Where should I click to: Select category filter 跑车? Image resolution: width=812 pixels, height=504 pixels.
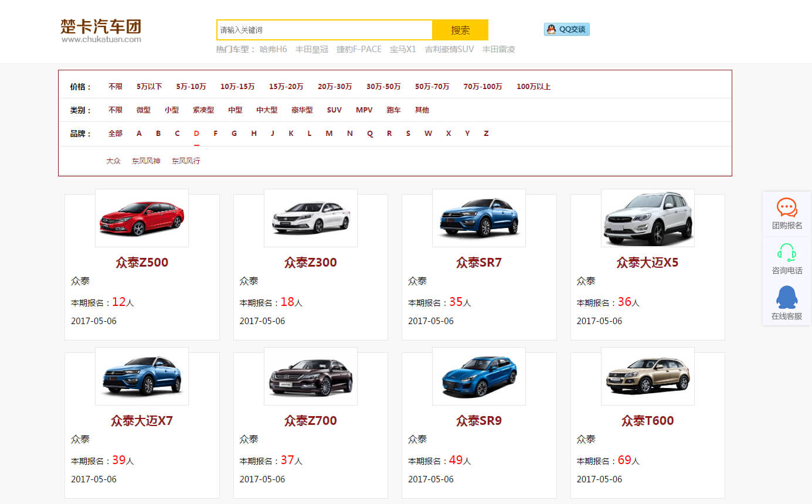tap(393, 110)
